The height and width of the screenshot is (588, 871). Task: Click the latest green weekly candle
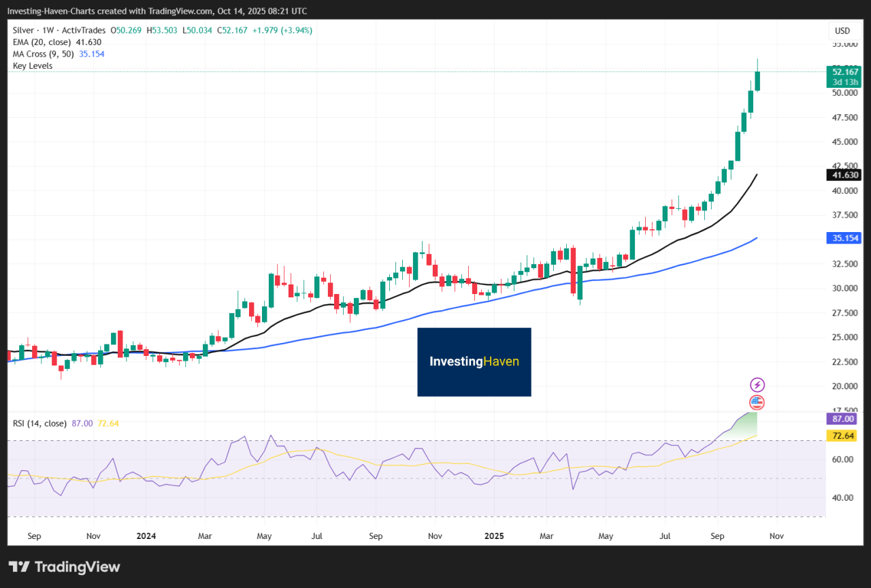(x=757, y=80)
